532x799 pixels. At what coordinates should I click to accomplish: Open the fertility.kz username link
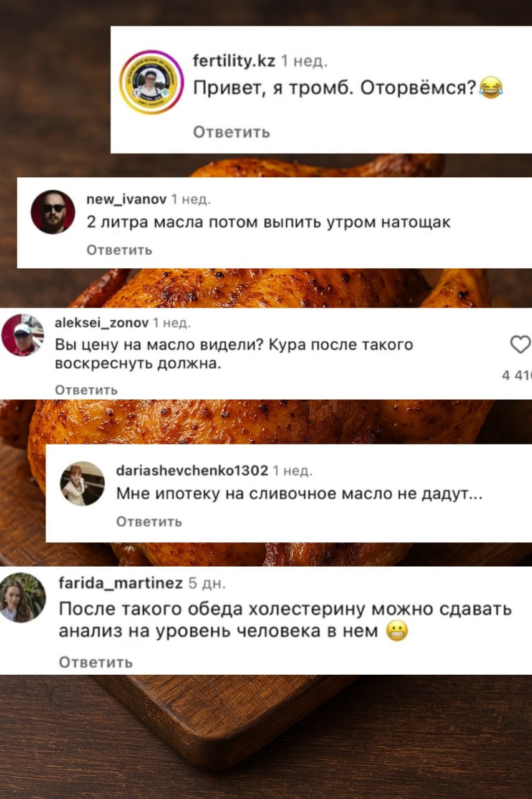pos(234,61)
